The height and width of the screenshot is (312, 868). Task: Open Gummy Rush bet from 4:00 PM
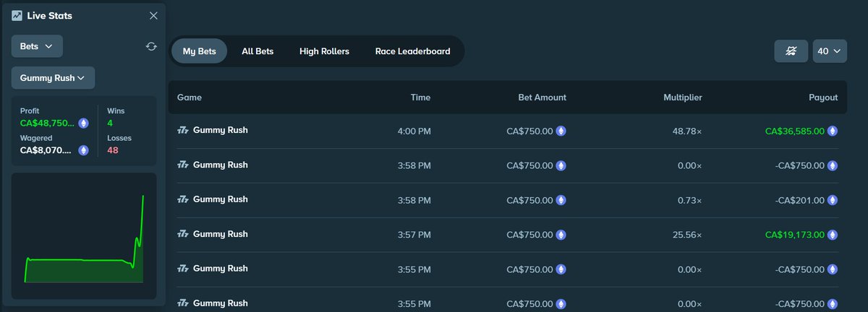tap(220, 131)
